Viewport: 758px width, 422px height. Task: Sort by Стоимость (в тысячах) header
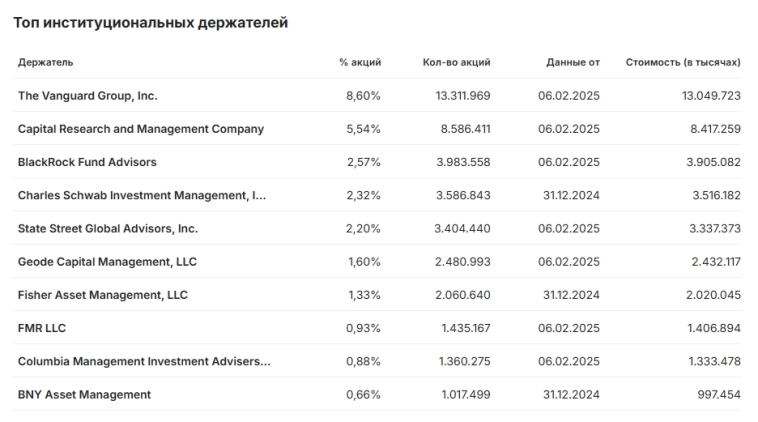[683, 62]
